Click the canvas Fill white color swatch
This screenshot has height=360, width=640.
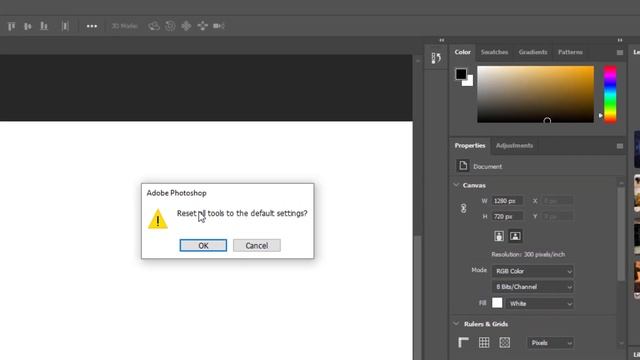(x=497, y=303)
